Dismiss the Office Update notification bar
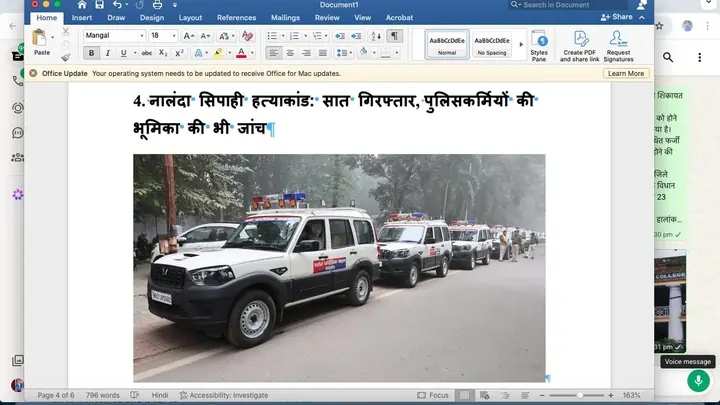 coord(33,73)
